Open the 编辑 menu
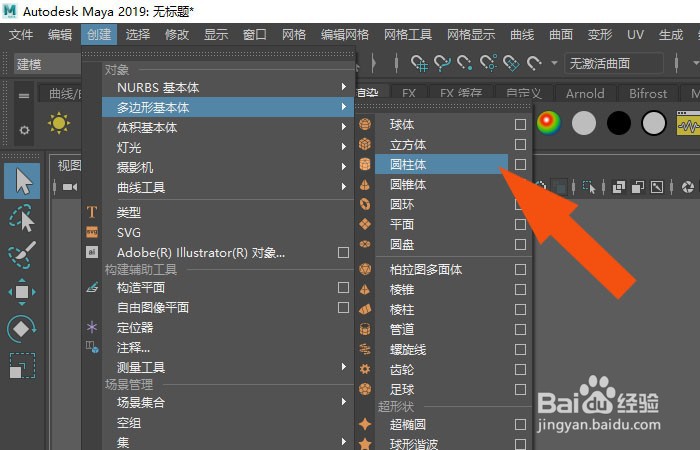 click(60, 34)
